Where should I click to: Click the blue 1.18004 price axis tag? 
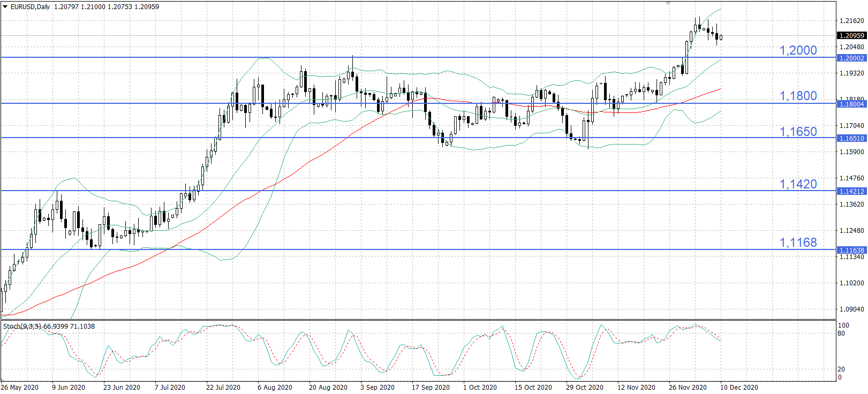pyautogui.click(x=851, y=104)
